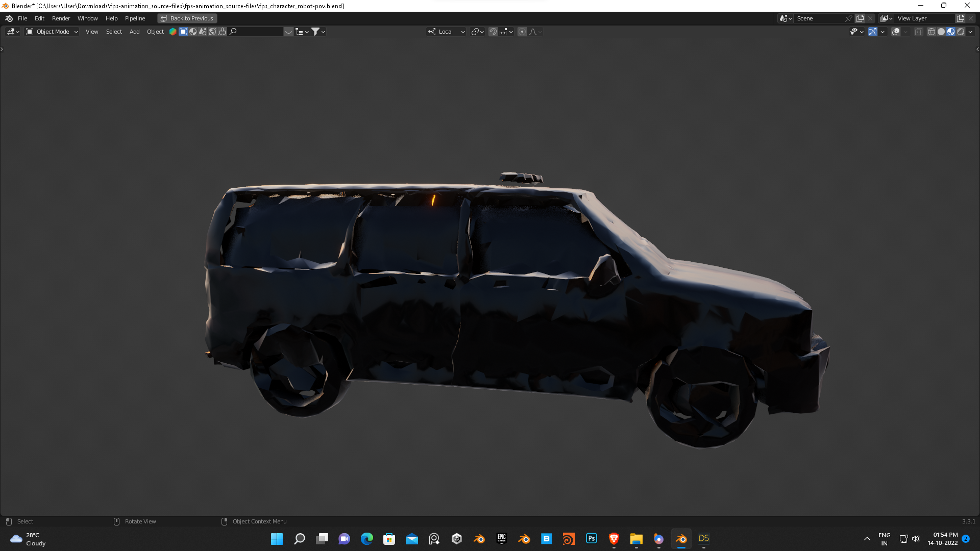Switch viewport shading to Wireframe mode
The height and width of the screenshot is (551, 980).
pos(932,32)
